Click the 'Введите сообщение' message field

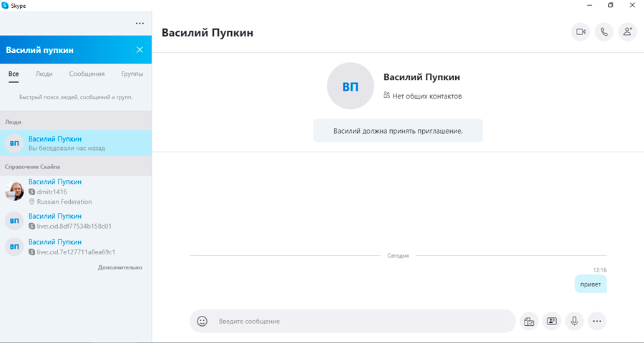352,322
